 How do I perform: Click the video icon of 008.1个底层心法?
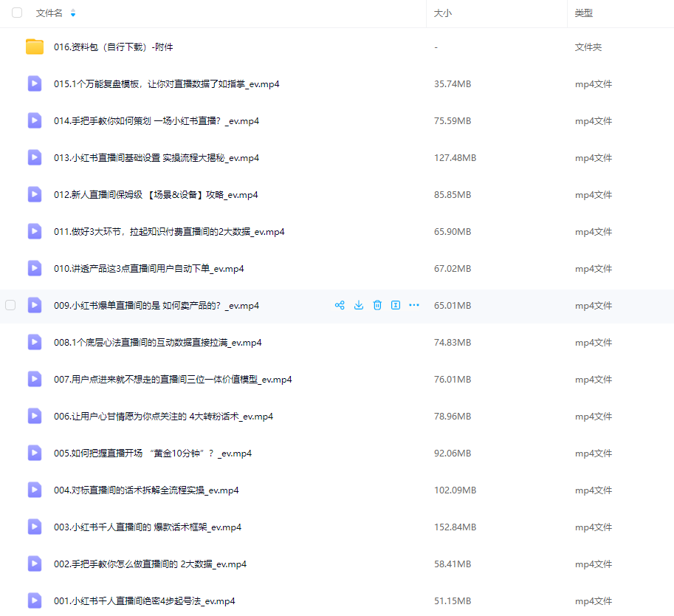(35, 343)
